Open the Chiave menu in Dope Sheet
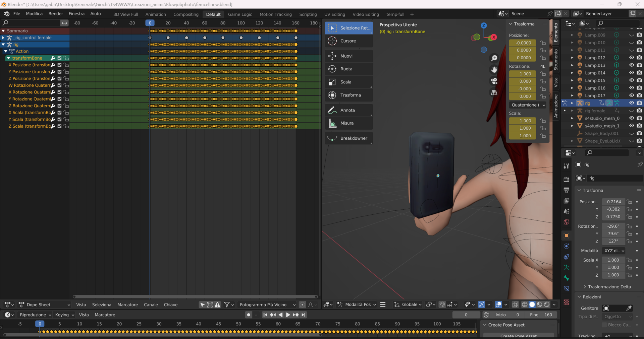 171,305
